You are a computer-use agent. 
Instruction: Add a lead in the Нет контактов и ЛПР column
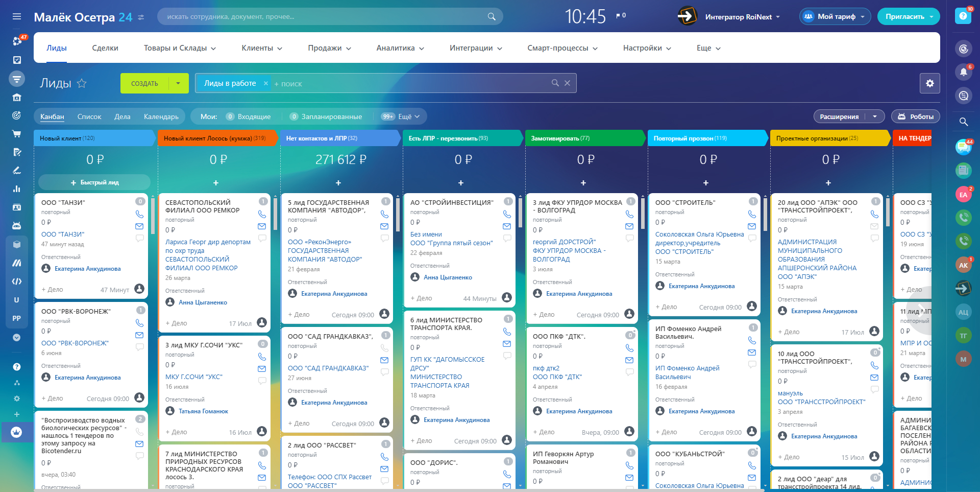click(x=338, y=183)
